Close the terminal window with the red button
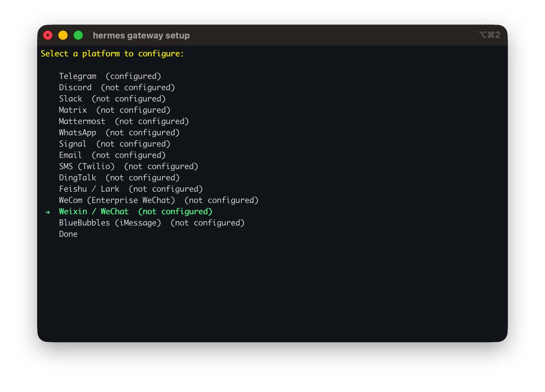 [x=48, y=35]
